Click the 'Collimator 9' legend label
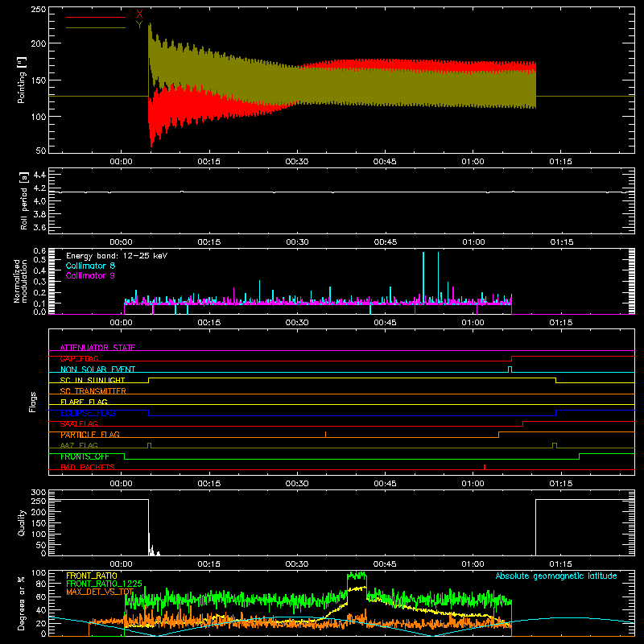 click(90, 275)
